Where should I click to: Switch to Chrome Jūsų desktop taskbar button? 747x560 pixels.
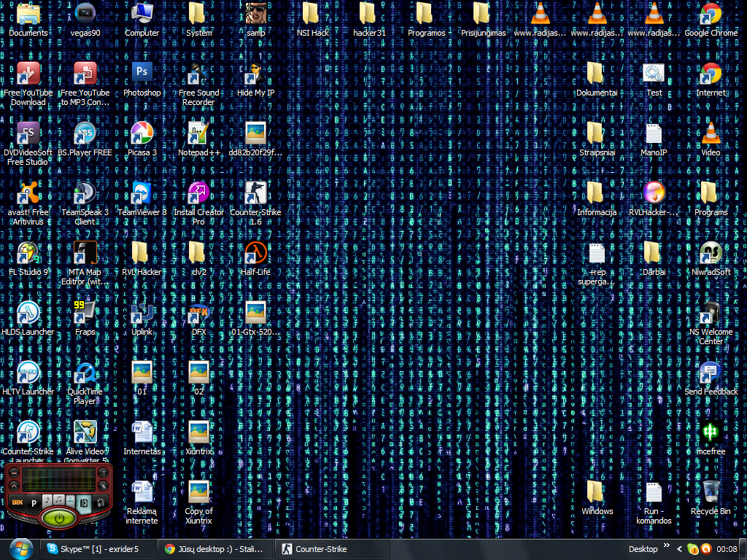[x=215, y=549]
